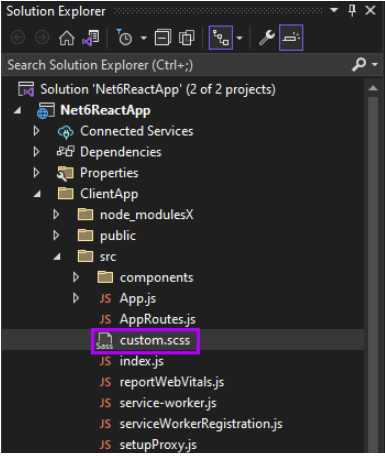Toggle Show All Files button
The height and width of the screenshot is (456, 385).
tap(187, 38)
